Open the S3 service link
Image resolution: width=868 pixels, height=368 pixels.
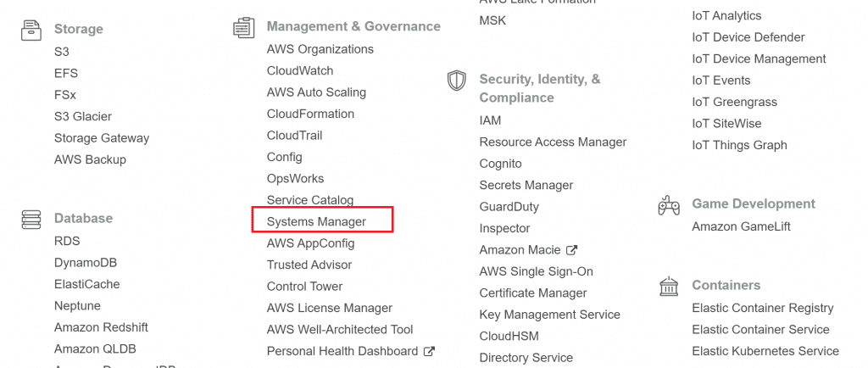pos(62,52)
